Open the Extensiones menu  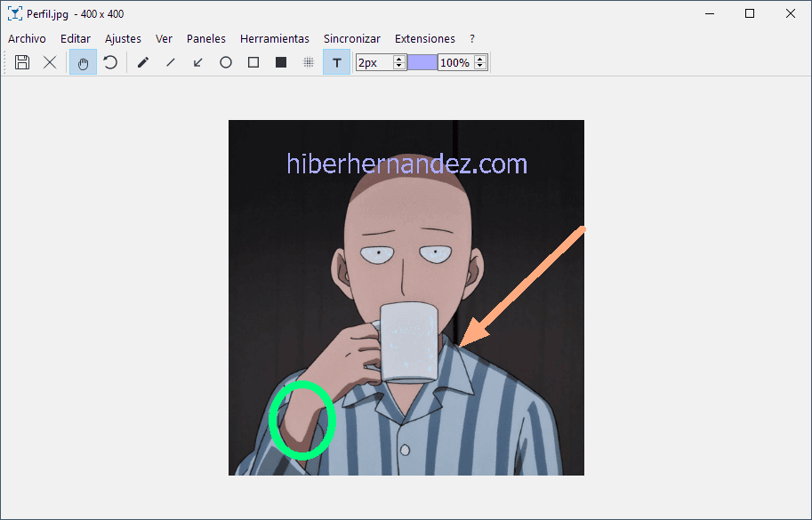(424, 39)
